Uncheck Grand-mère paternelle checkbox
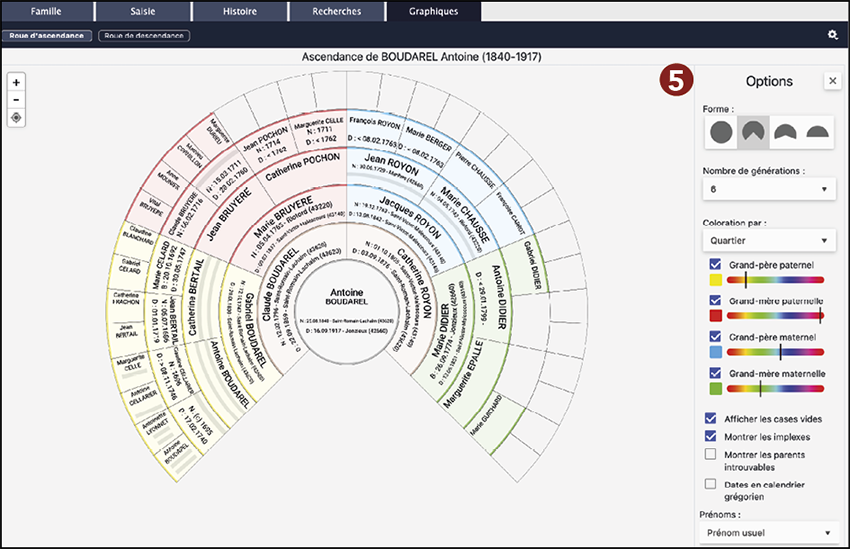The image size is (850, 549). coord(716,300)
